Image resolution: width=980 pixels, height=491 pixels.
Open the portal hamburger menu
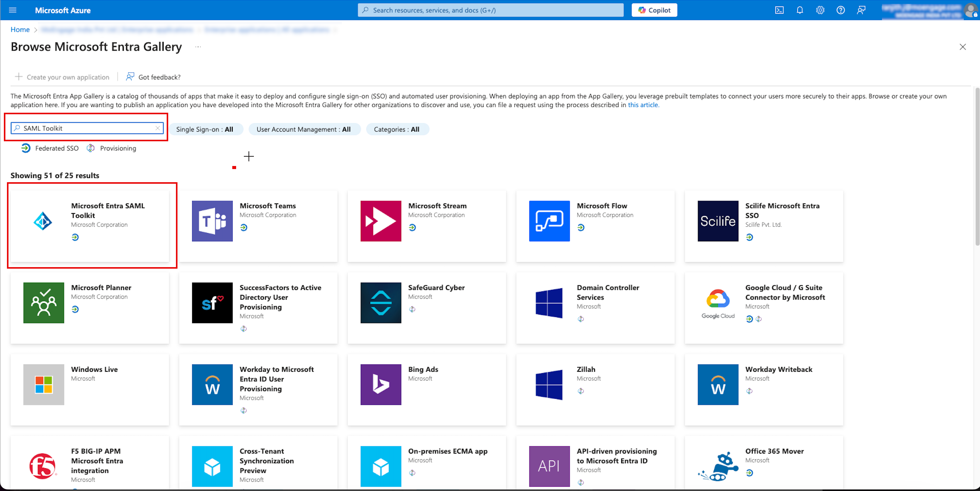point(12,10)
